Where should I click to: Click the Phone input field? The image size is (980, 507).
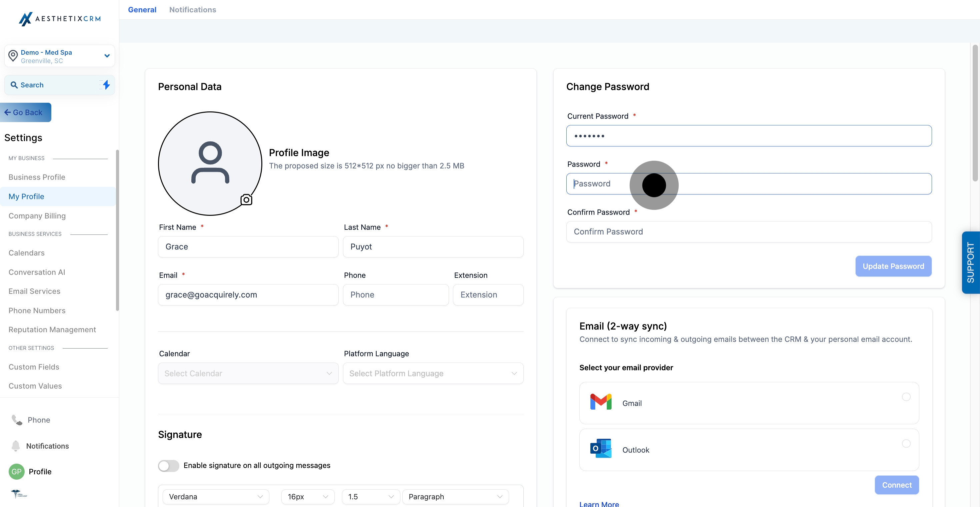coord(396,295)
